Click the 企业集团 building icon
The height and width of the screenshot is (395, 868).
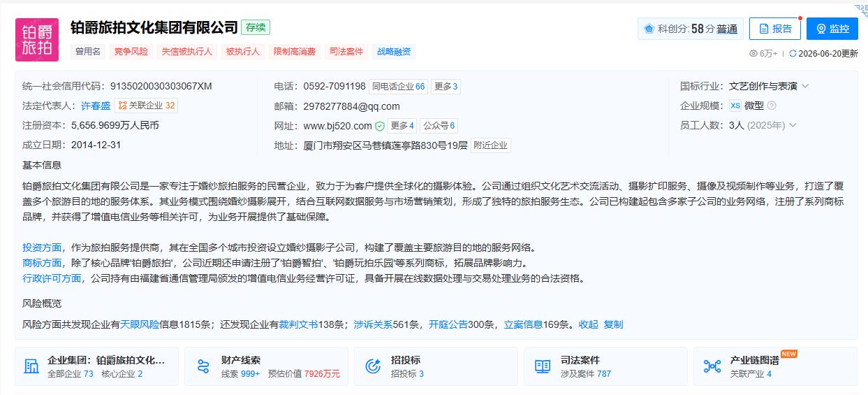tap(31, 366)
